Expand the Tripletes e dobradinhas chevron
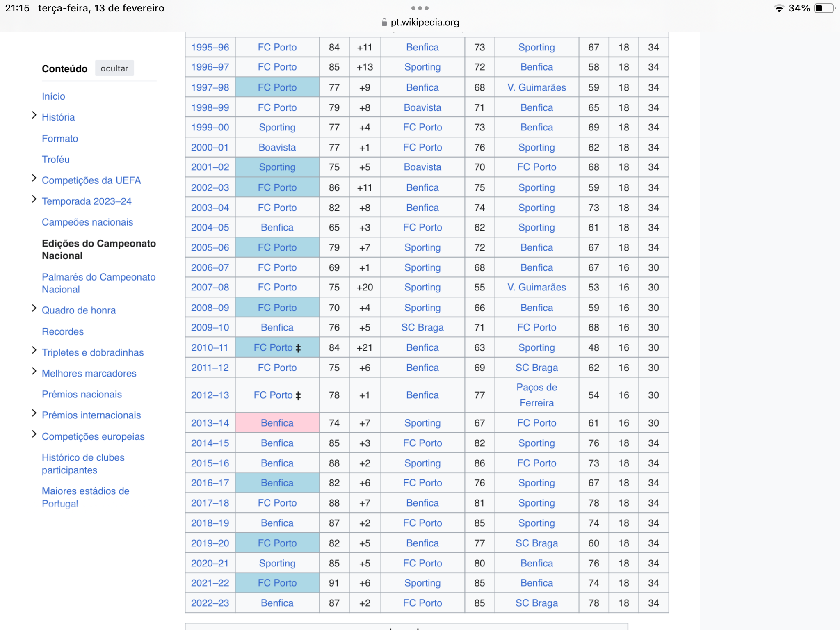The height and width of the screenshot is (630, 840). click(x=34, y=351)
